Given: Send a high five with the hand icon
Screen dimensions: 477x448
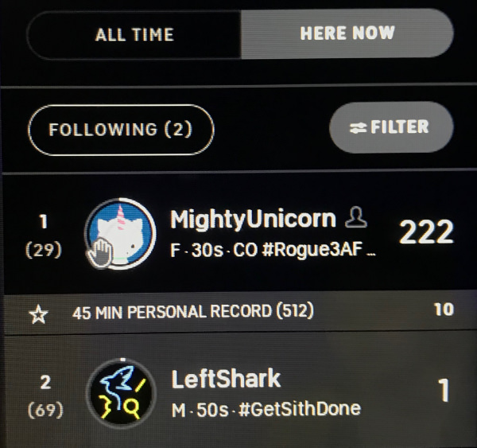Looking at the screenshot, I should (x=99, y=253).
